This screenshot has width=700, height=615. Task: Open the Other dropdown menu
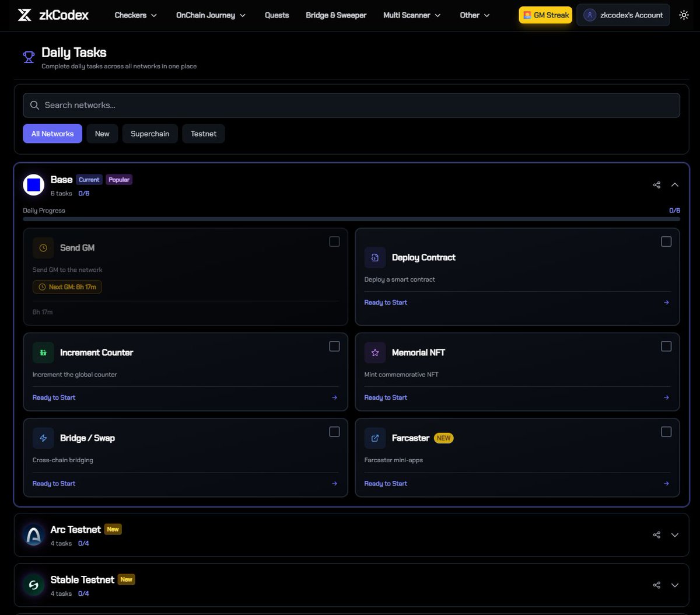point(475,15)
